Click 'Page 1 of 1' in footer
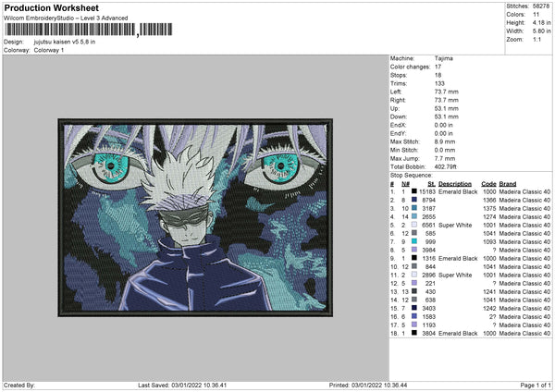The image size is (555, 392). point(536,385)
